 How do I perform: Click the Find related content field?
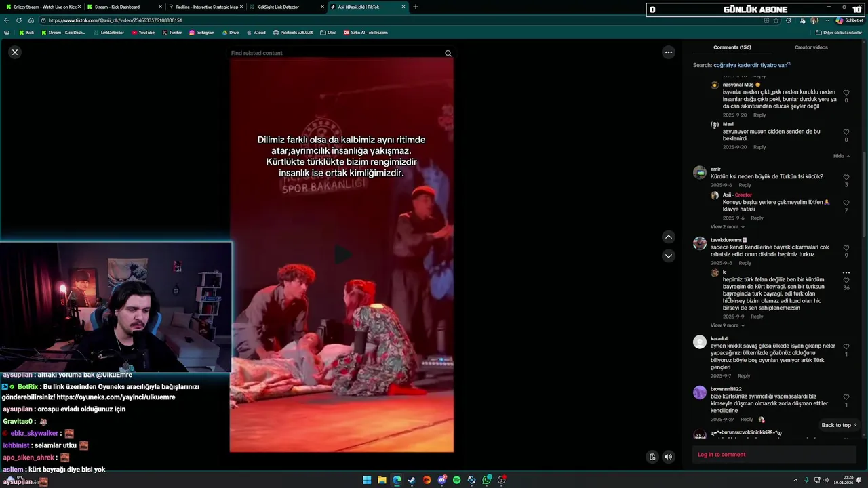pos(336,53)
